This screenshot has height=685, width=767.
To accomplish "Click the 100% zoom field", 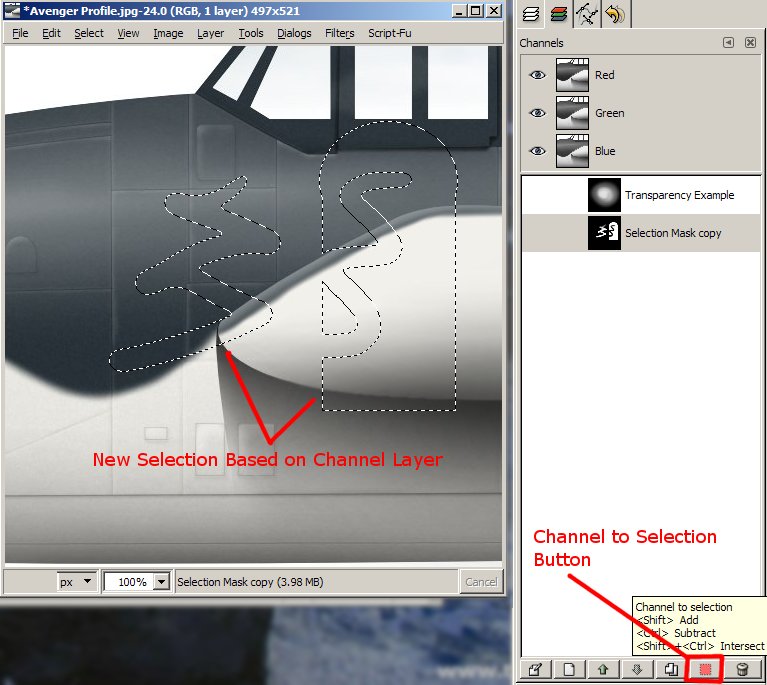I will (x=129, y=582).
